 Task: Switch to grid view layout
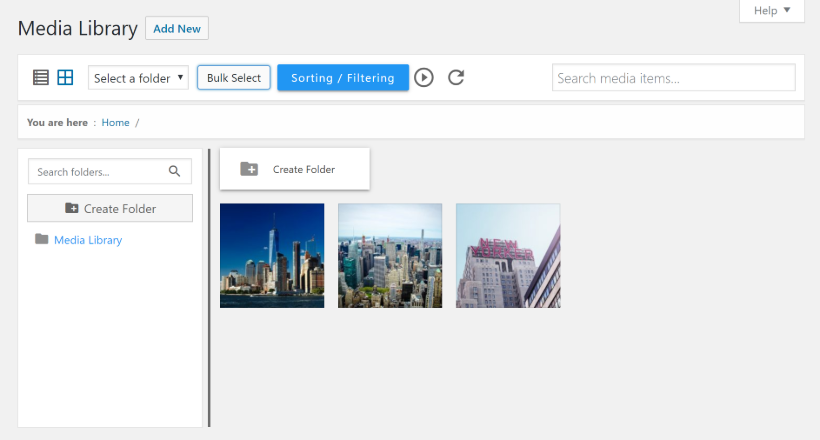[x=65, y=77]
